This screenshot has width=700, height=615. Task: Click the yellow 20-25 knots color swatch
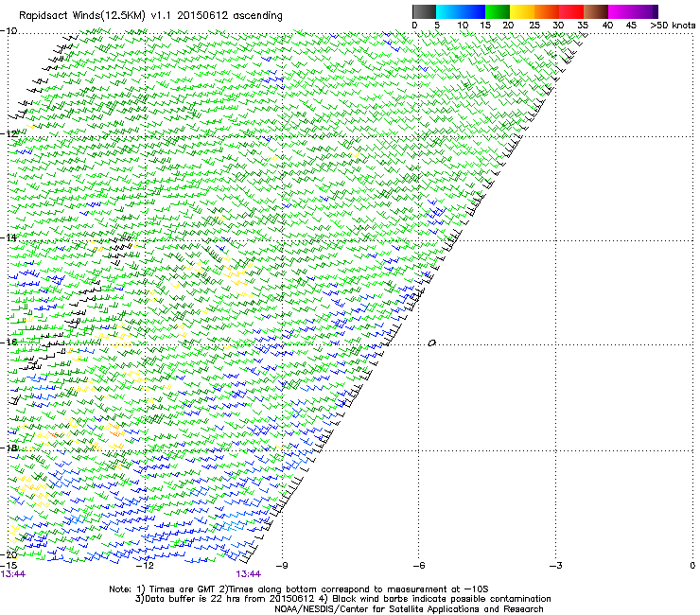[522, 11]
